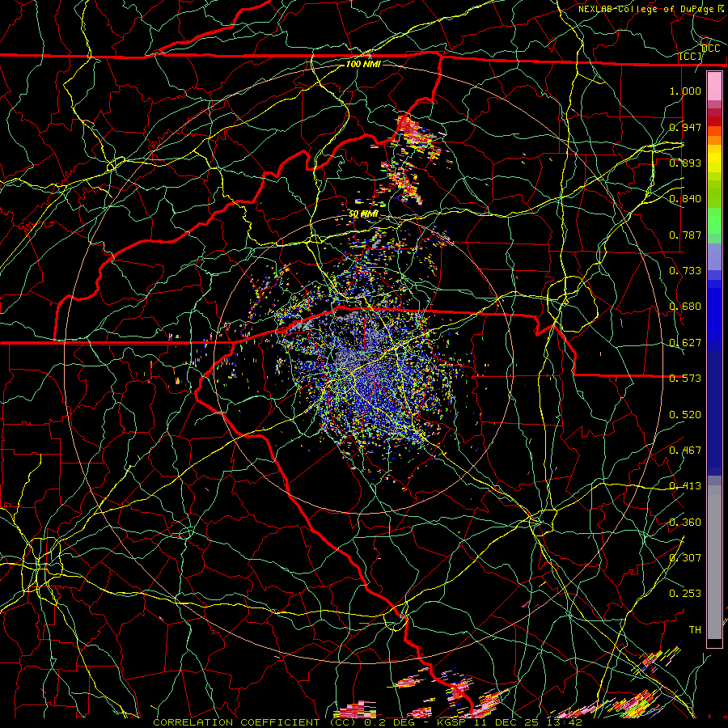728x728 pixels.
Task: Click the 0.893 value on the CC scale
Action: click(685, 163)
